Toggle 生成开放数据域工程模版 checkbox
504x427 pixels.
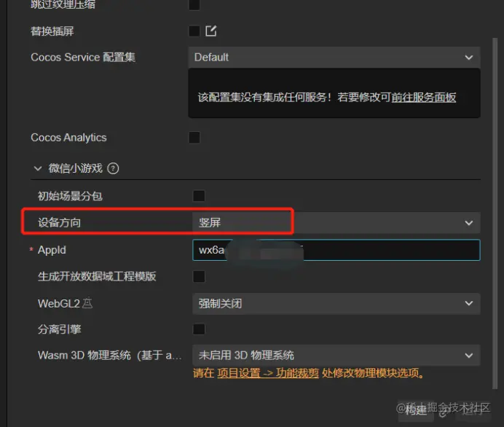[x=199, y=276]
